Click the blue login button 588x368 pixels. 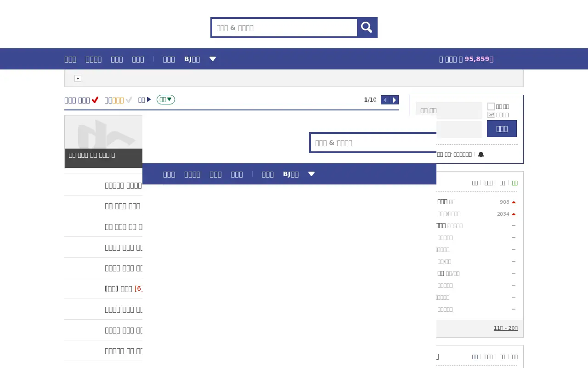pos(502,128)
